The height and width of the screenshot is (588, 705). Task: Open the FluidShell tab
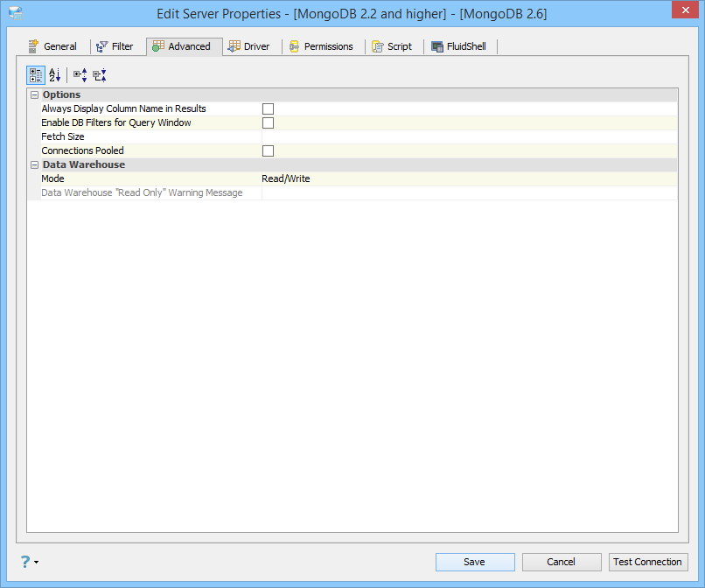click(x=459, y=46)
